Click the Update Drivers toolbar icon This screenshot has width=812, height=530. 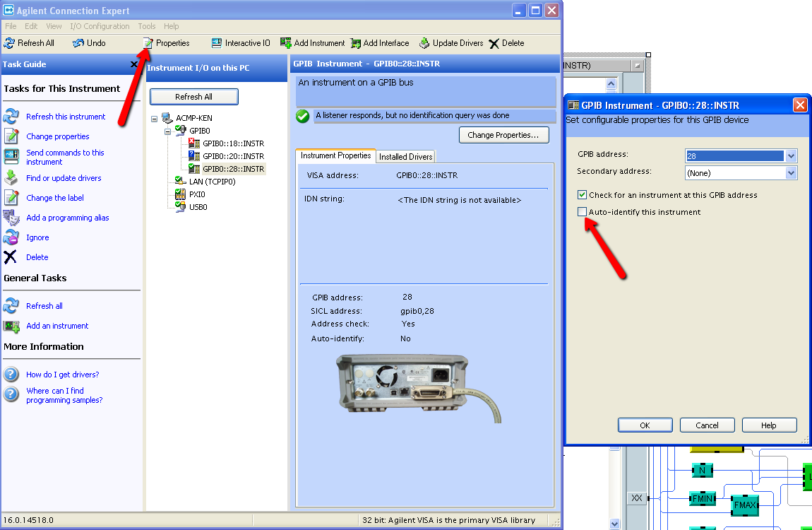coord(424,43)
